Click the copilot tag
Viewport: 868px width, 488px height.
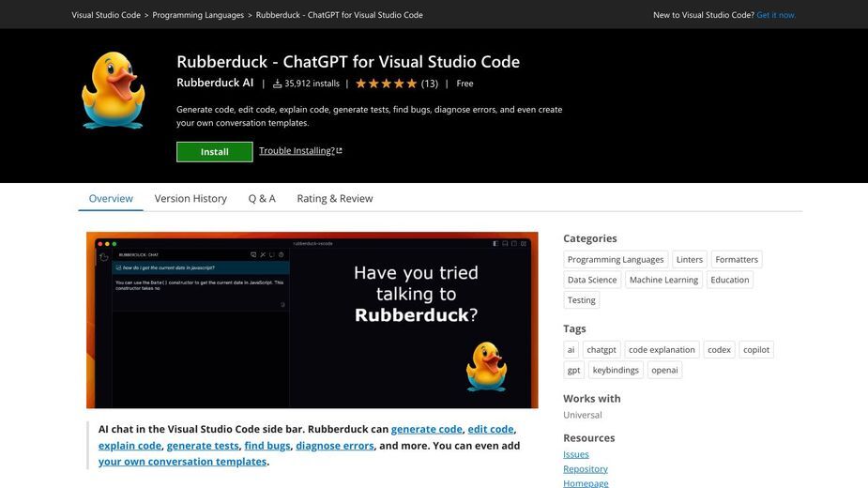click(x=756, y=349)
